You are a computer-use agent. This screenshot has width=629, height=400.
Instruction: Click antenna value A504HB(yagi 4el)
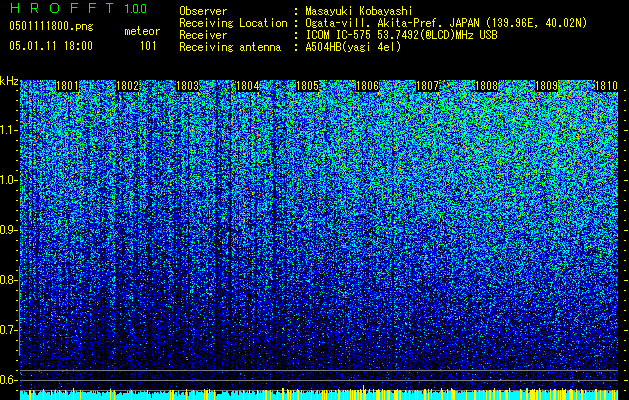[x=353, y=47]
